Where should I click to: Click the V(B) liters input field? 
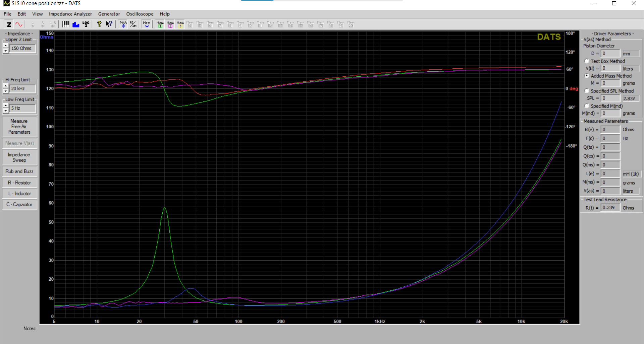coord(610,68)
